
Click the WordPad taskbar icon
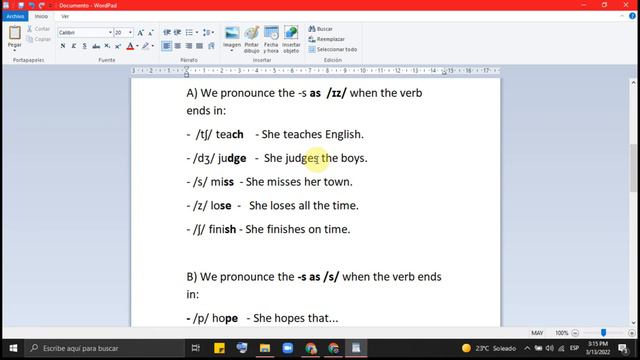pyautogui.click(x=356, y=348)
